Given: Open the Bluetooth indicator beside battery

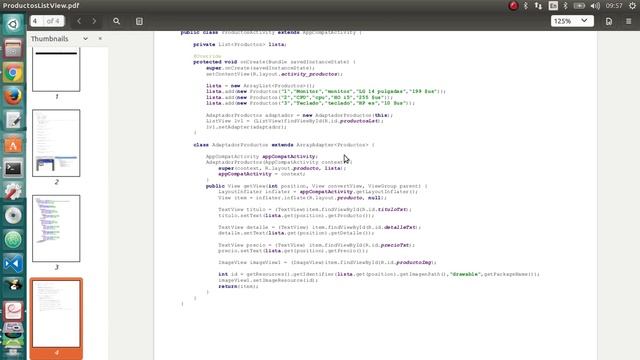Looking at the screenshot, I should pyautogui.click(x=565, y=6).
